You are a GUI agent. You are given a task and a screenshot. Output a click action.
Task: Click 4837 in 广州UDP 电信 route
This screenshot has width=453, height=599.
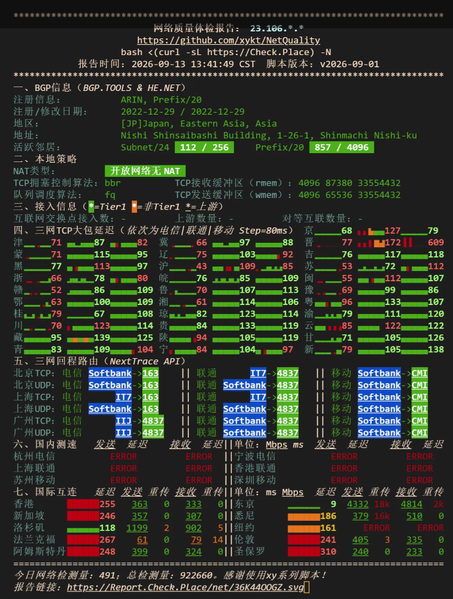click(x=153, y=433)
